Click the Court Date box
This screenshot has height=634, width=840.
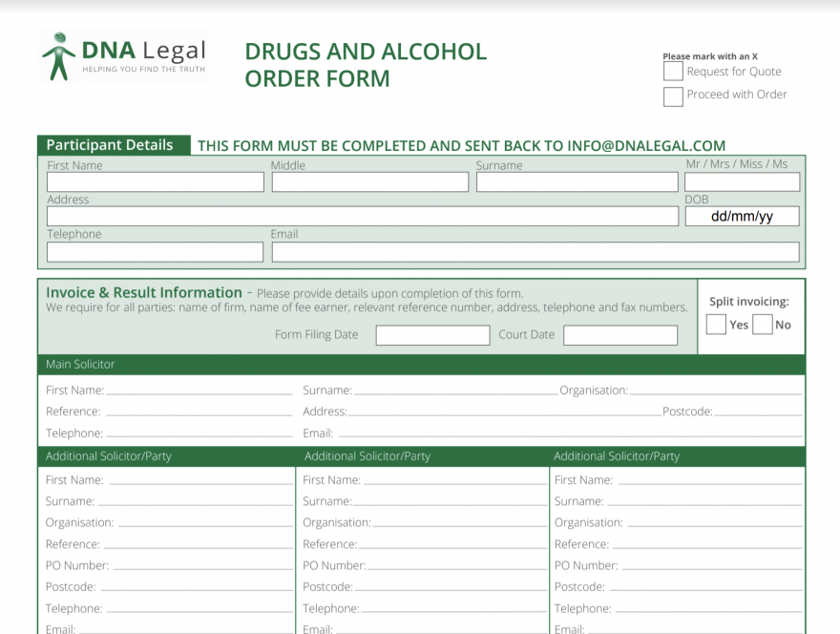(x=620, y=335)
